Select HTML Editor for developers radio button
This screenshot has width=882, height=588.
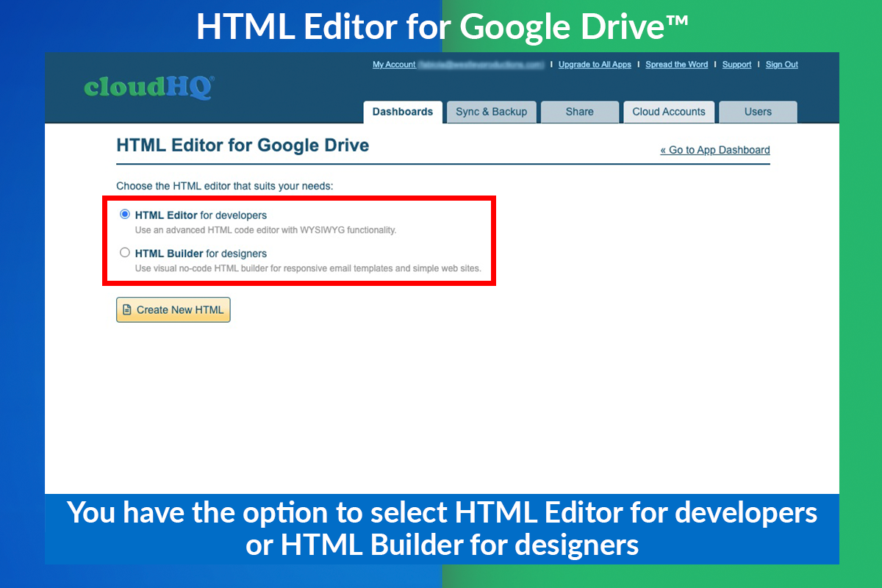point(124,215)
